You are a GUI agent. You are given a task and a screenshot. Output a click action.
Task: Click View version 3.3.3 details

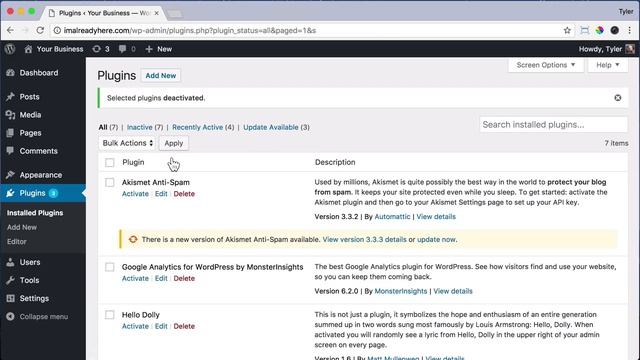tap(364, 240)
